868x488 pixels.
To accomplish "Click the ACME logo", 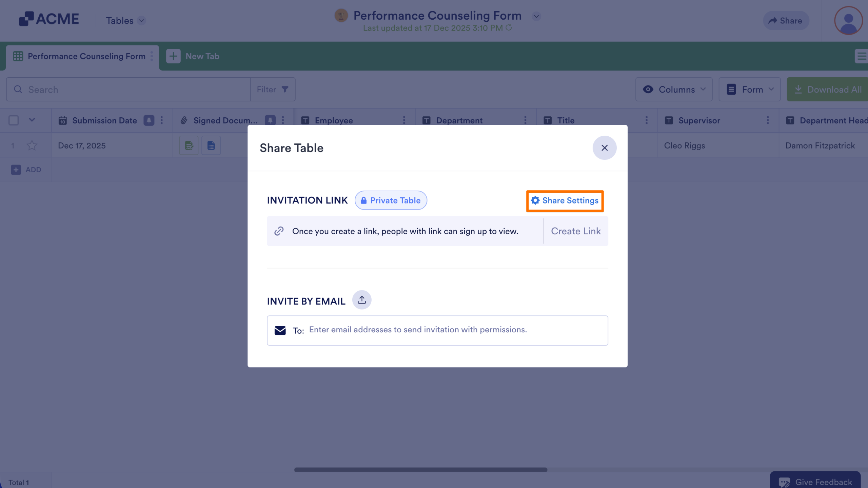I will [49, 19].
